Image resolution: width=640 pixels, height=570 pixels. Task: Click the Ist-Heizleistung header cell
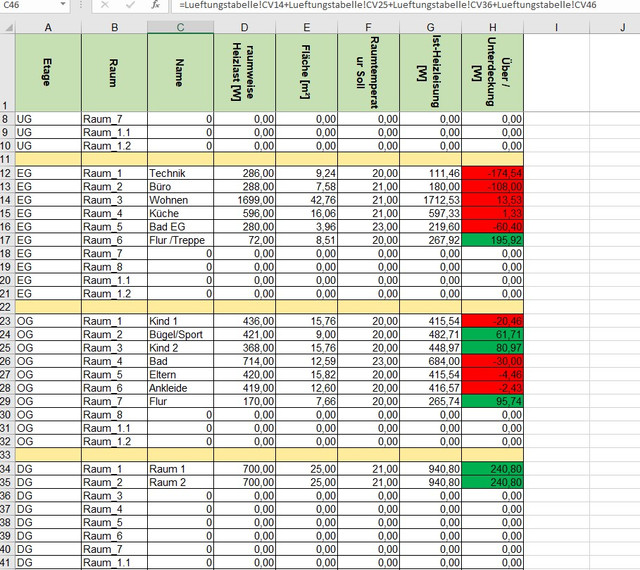click(431, 72)
